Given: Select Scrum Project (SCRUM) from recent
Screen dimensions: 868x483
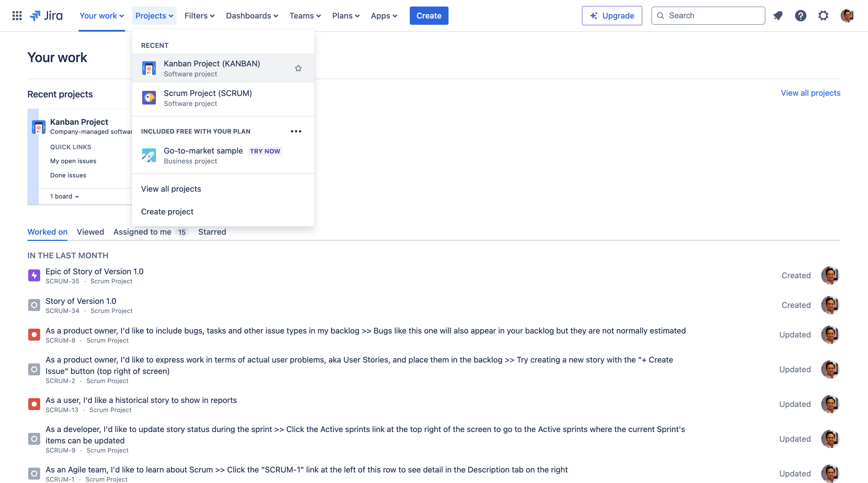Looking at the screenshot, I should tap(223, 98).
